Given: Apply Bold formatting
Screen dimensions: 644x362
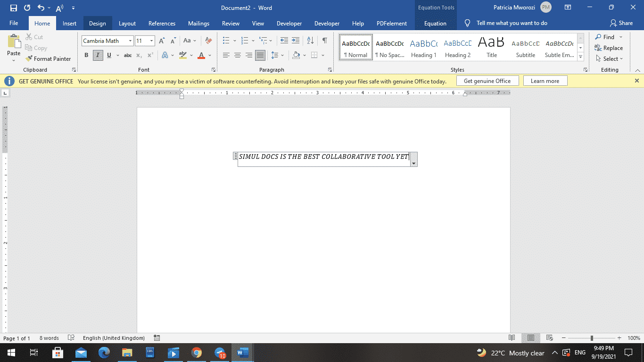Looking at the screenshot, I should pos(86,55).
